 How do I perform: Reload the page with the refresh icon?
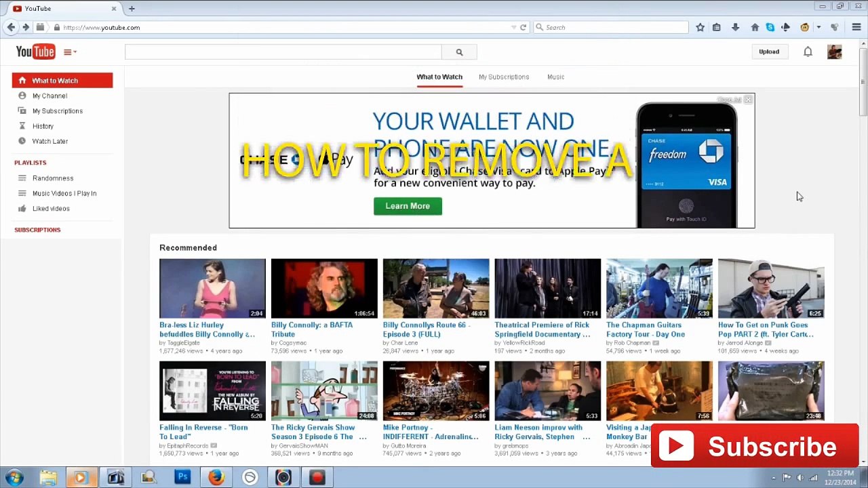click(x=523, y=27)
